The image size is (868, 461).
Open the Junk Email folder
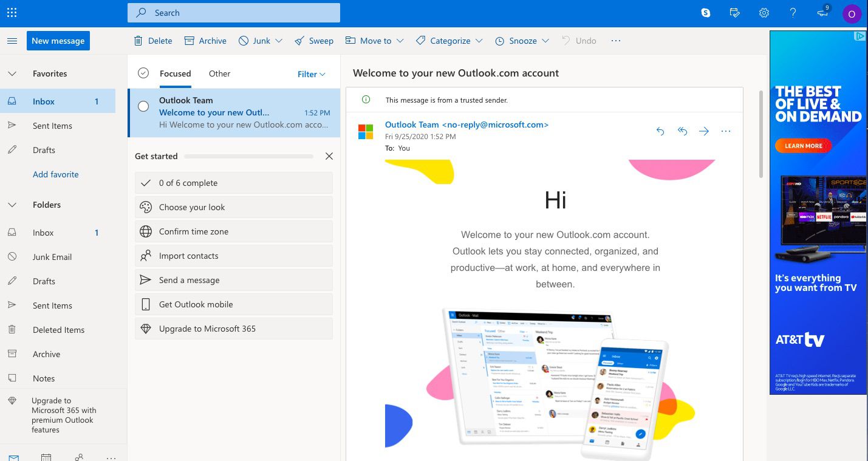pyautogui.click(x=58, y=257)
